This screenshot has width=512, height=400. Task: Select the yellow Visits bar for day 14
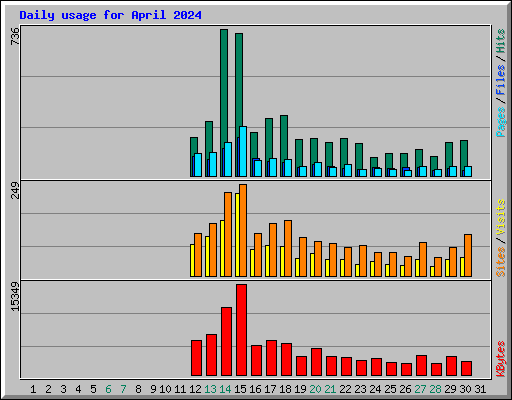[222, 248]
